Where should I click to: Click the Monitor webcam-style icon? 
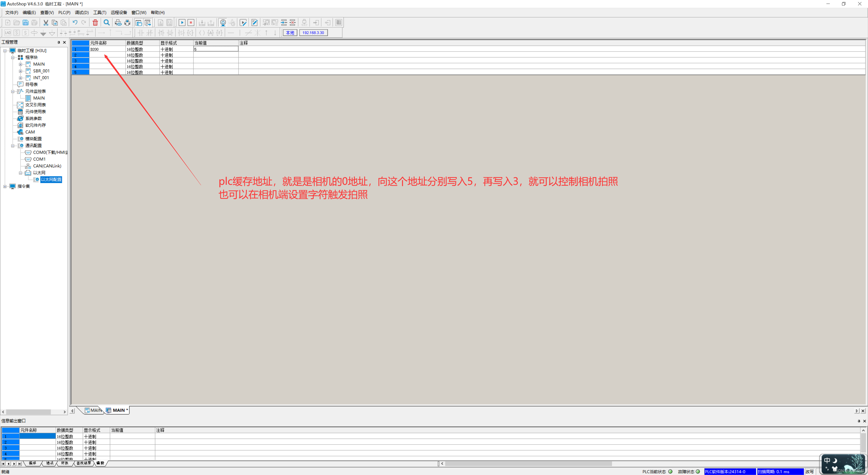pos(223,23)
